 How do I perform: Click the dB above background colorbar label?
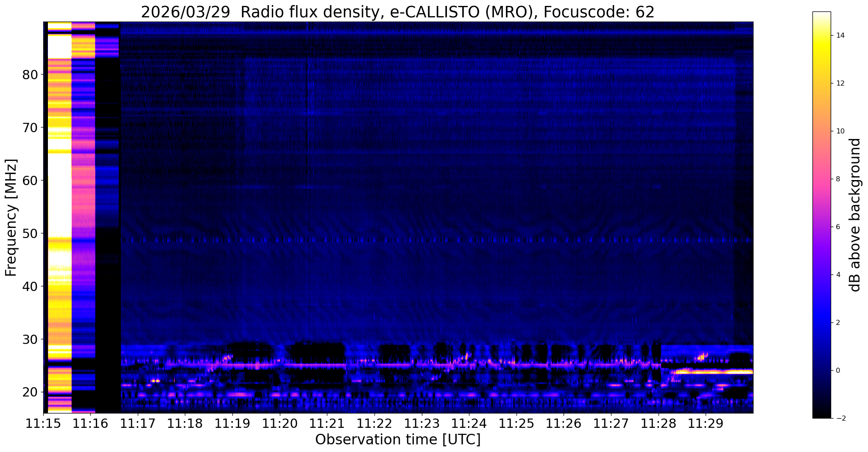[855, 215]
